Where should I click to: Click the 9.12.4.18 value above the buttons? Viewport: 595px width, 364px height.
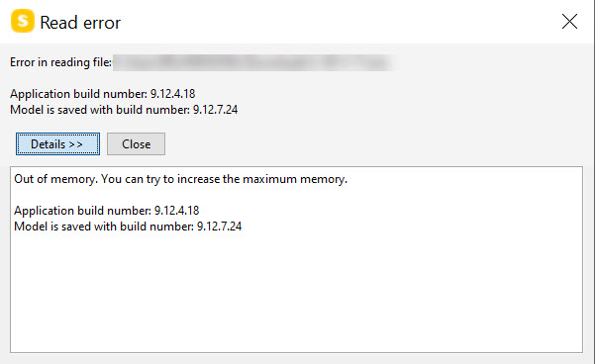tap(172, 94)
